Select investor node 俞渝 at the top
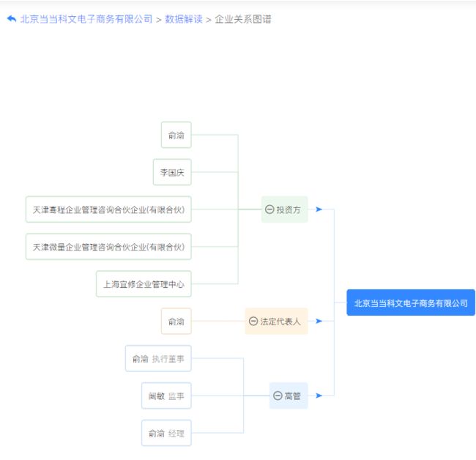The width and height of the screenshot is (476, 460). [176, 135]
